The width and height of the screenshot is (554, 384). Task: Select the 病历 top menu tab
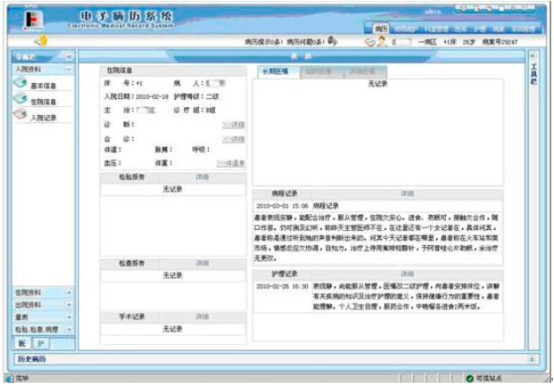(x=381, y=29)
